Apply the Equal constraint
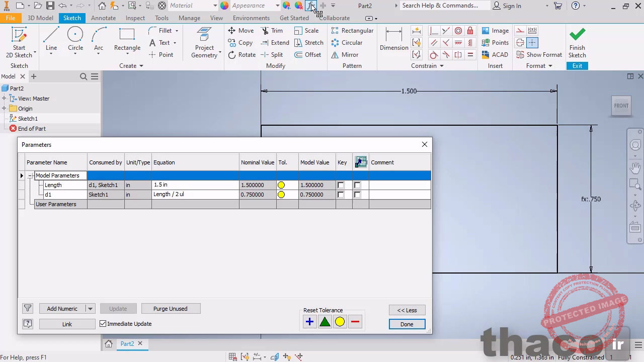 coord(470,55)
